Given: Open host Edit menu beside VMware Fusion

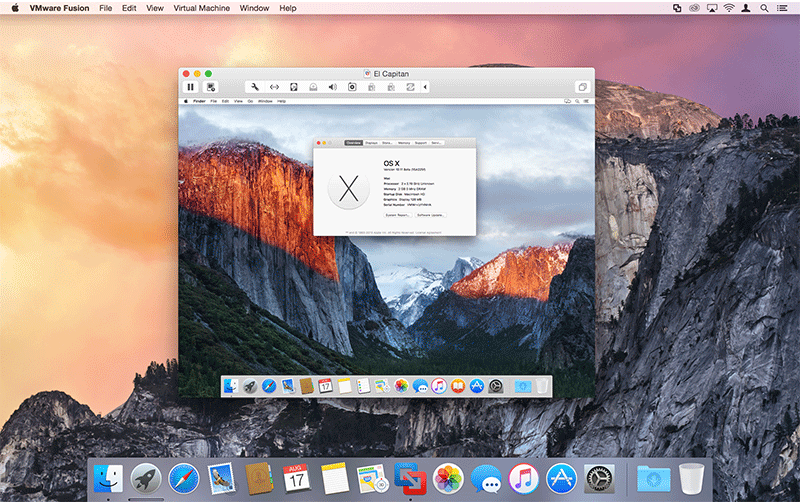Looking at the screenshot, I should point(129,8).
